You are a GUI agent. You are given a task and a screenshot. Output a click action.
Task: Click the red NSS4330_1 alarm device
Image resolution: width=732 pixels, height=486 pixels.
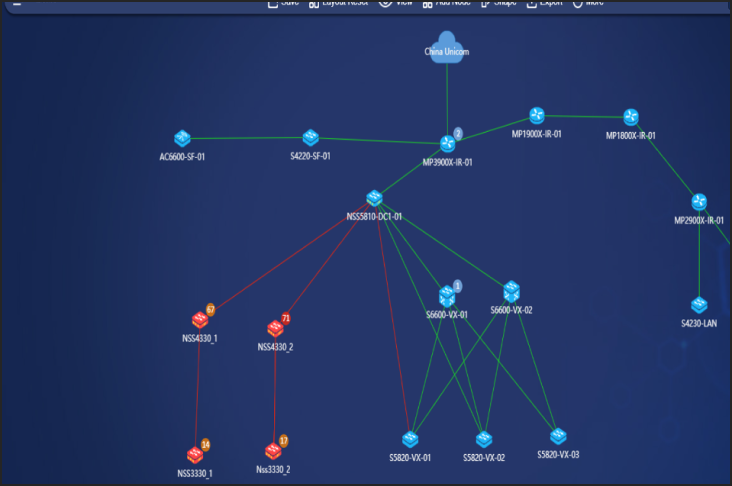[x=199, y=321]
